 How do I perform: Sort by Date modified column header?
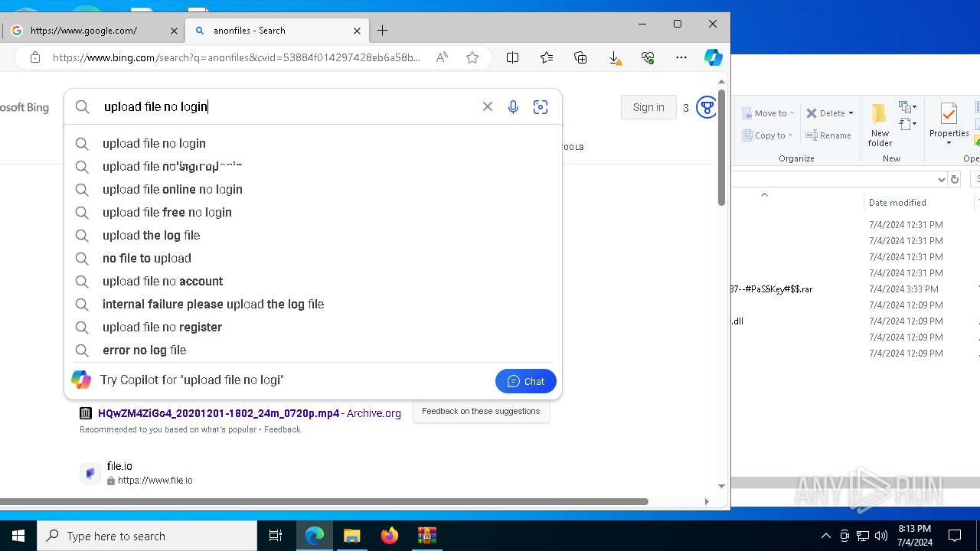pyautogui.click(x=897, y=203)
